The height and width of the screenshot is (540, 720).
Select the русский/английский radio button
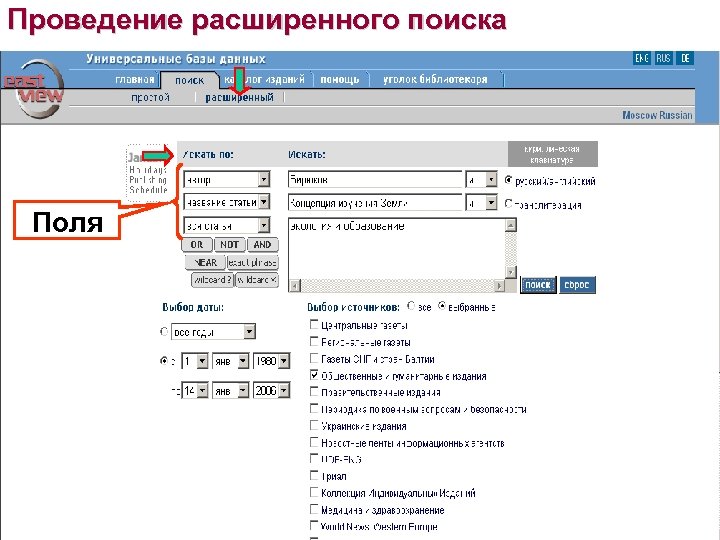[x=508, y=180]
